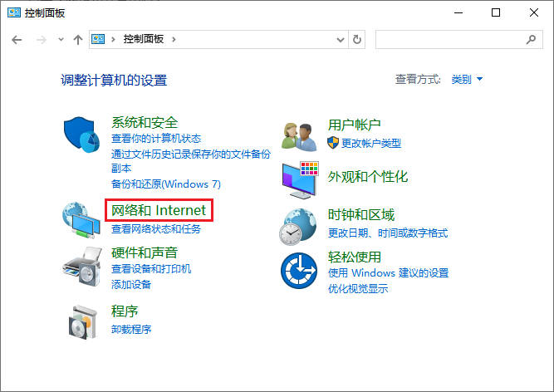Open 查看网络状态和任务 link
Screen dimensions: 554x392
[x=156, y=229]
